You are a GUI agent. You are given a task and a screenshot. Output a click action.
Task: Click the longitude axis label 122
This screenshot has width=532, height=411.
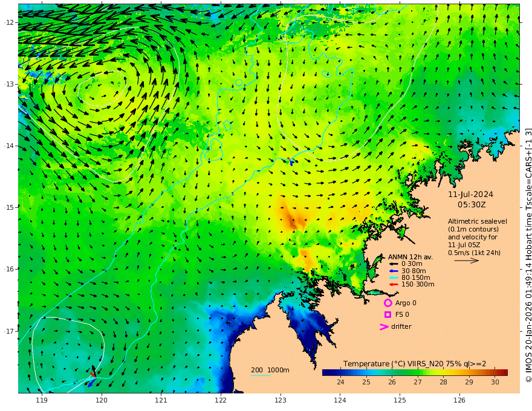coord(221,400)
